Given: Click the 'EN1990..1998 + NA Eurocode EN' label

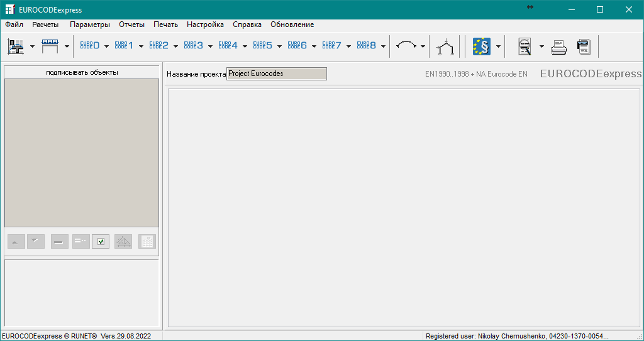Looking at the screenshot, I should coord(477,74).
